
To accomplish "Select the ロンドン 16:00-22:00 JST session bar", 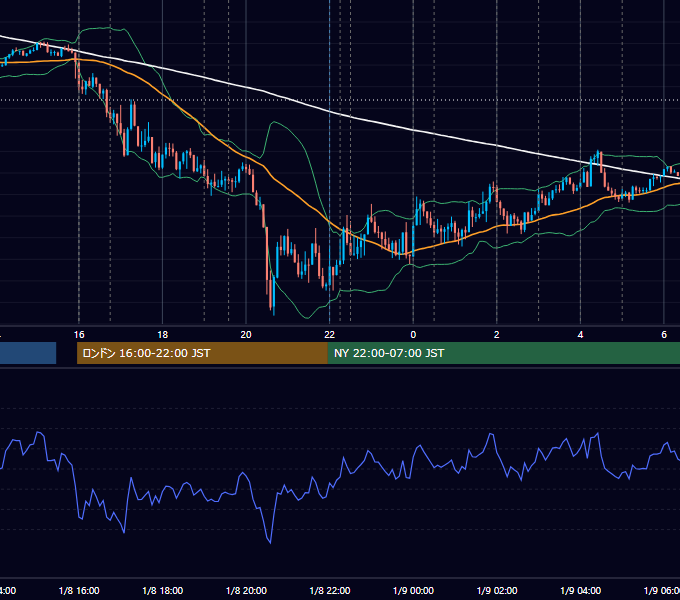I will pos(202,353).
